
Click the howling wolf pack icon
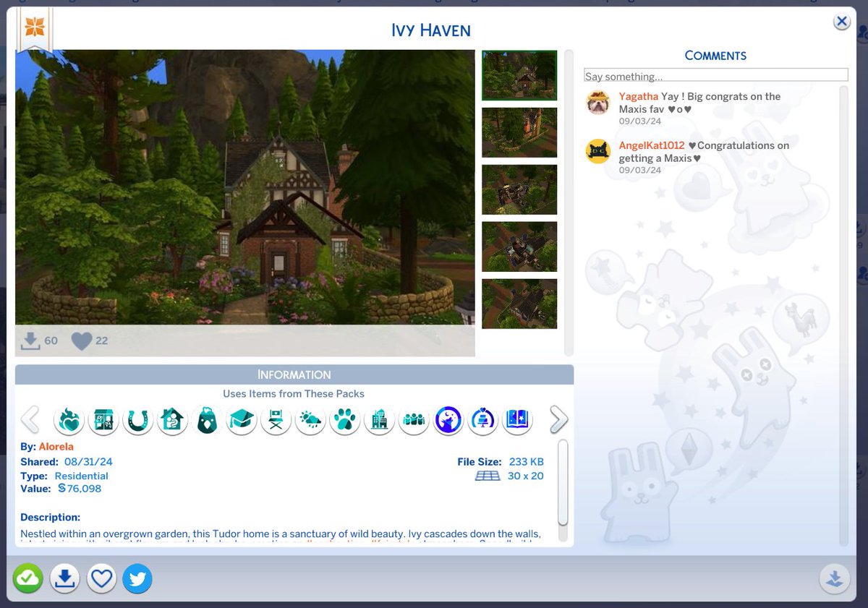pos(448,419)
